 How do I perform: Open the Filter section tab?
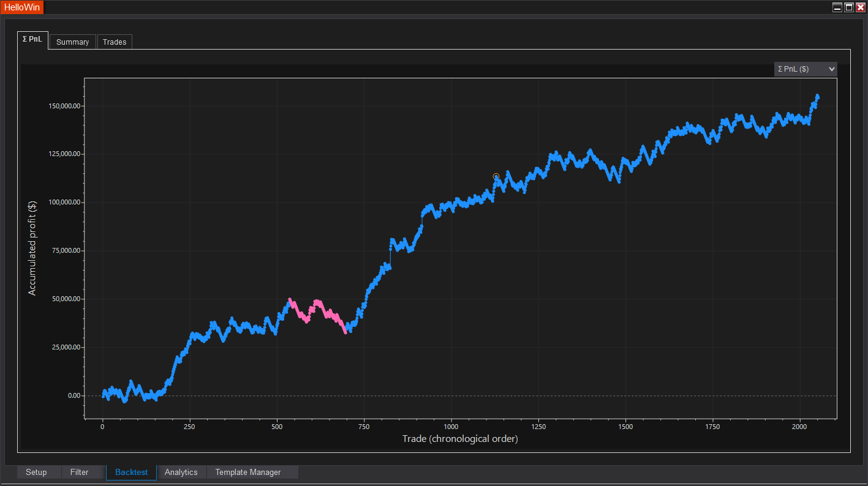(80, 473)
